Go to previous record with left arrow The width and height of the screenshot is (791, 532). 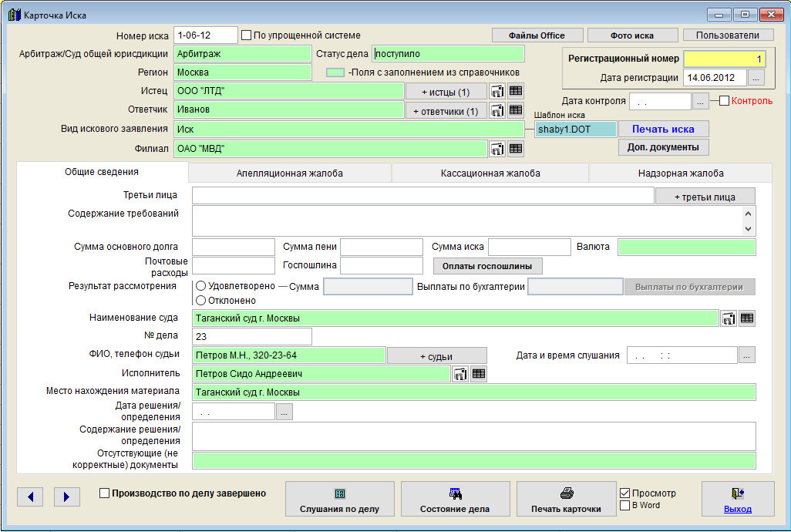[x=30, y=497]
